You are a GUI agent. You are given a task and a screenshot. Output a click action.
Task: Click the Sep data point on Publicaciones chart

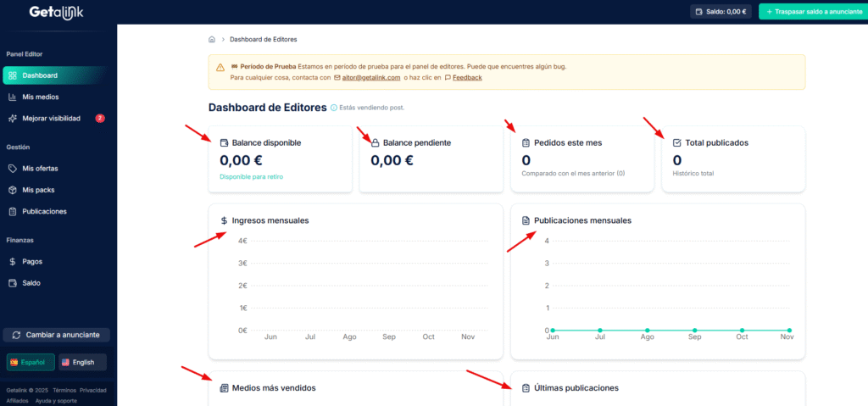[x=695, y=330]
